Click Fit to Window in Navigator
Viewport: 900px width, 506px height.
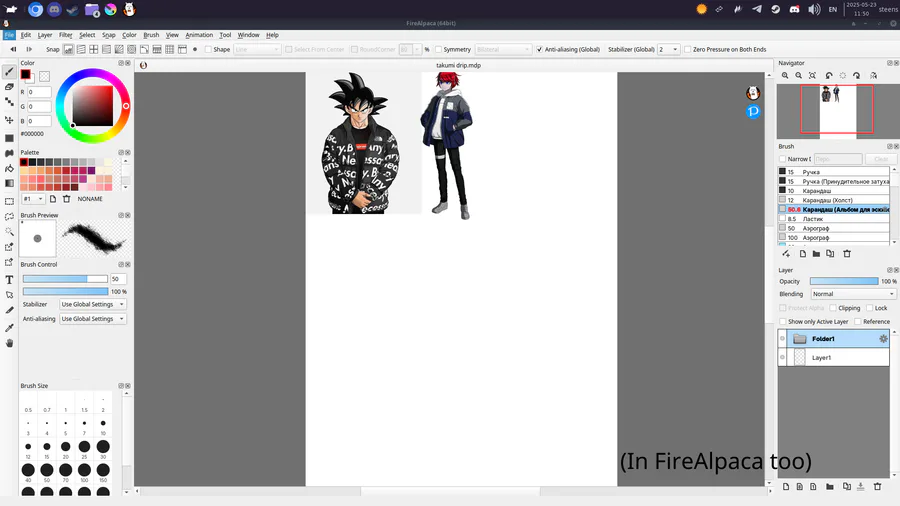click(812, 76)
